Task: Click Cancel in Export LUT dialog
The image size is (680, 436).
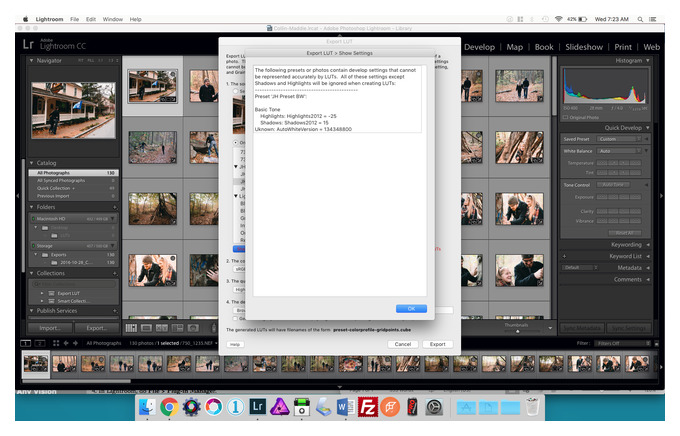Action: point(402,344)
